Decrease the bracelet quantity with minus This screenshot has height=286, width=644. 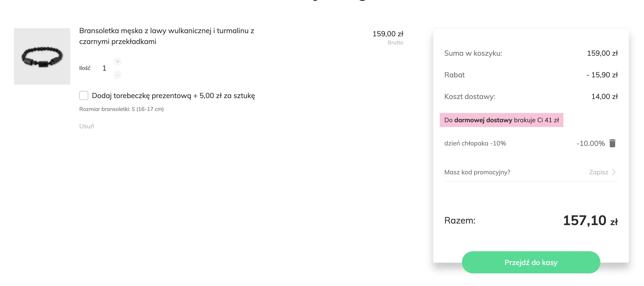coord(118,75)
